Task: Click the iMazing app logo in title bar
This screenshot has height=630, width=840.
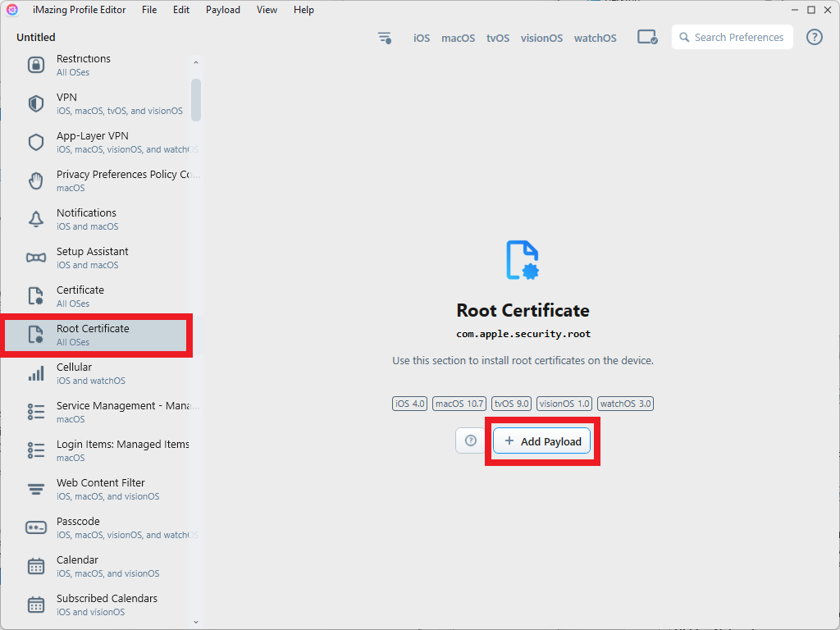Action: pyautogui.click(x=12, y=10)
